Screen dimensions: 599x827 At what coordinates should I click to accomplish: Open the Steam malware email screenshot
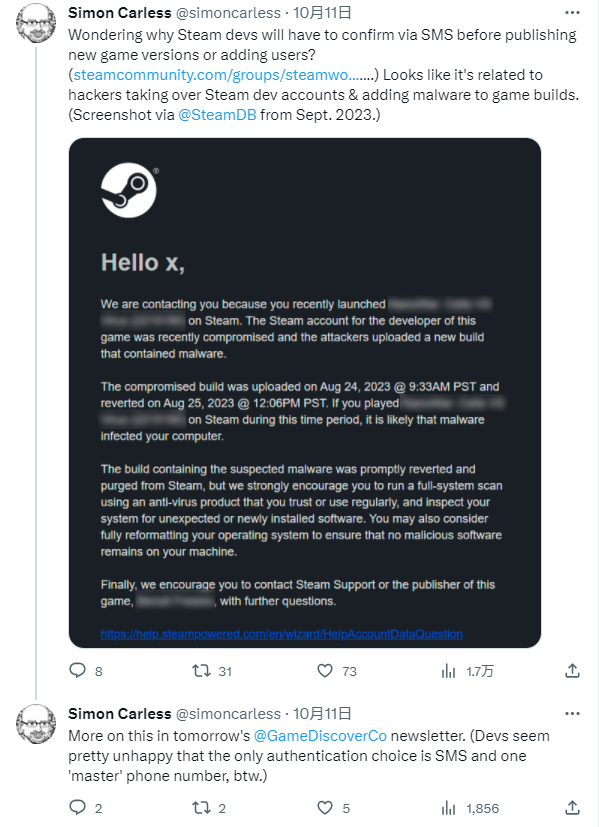coord(305,393)
